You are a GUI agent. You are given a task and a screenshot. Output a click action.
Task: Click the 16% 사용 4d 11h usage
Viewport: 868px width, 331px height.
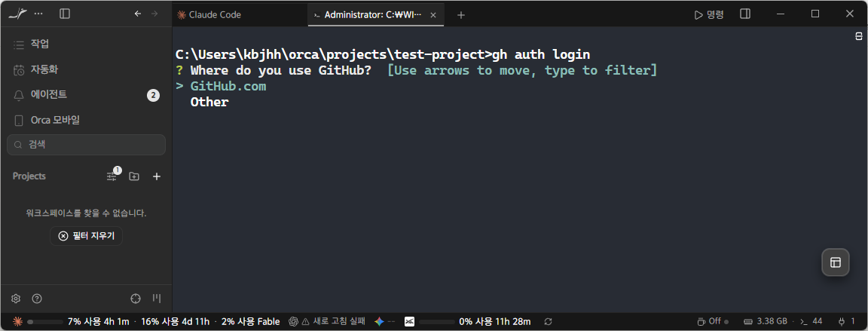[176, 322]
